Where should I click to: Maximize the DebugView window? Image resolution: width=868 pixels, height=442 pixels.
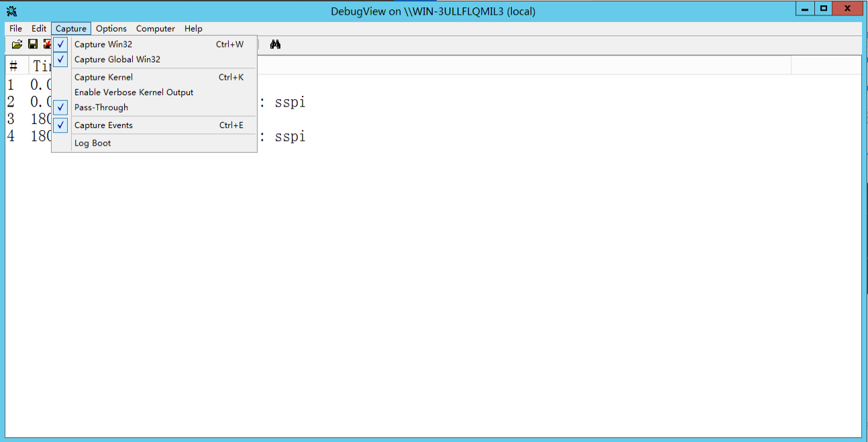pos(824,9)
